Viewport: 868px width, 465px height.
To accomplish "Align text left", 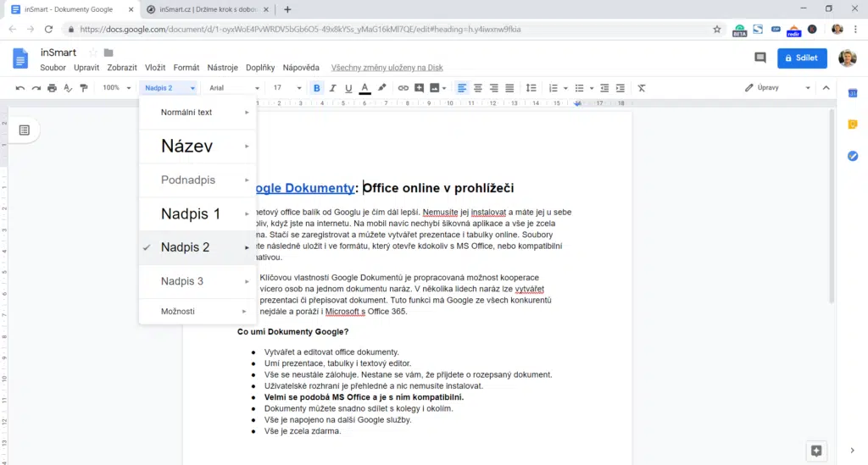I will (x=462, y=88).
